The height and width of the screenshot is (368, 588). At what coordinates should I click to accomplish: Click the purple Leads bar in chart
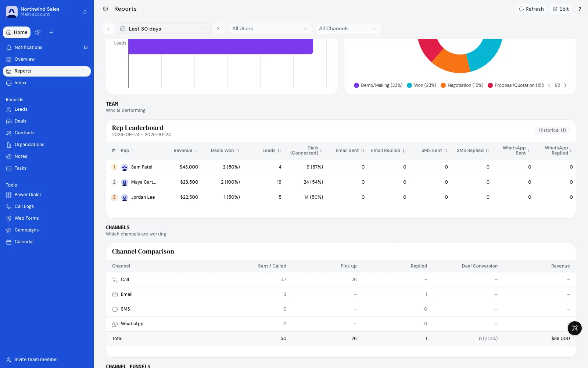point(220,46)
